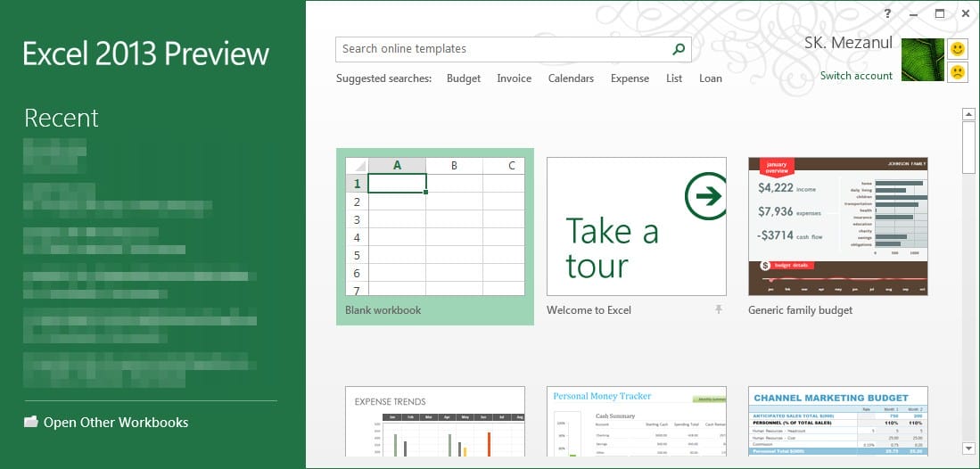The image size is (980, 469).
Task: Click the vertical scrollbar thumb
Action: click(968, 147)
